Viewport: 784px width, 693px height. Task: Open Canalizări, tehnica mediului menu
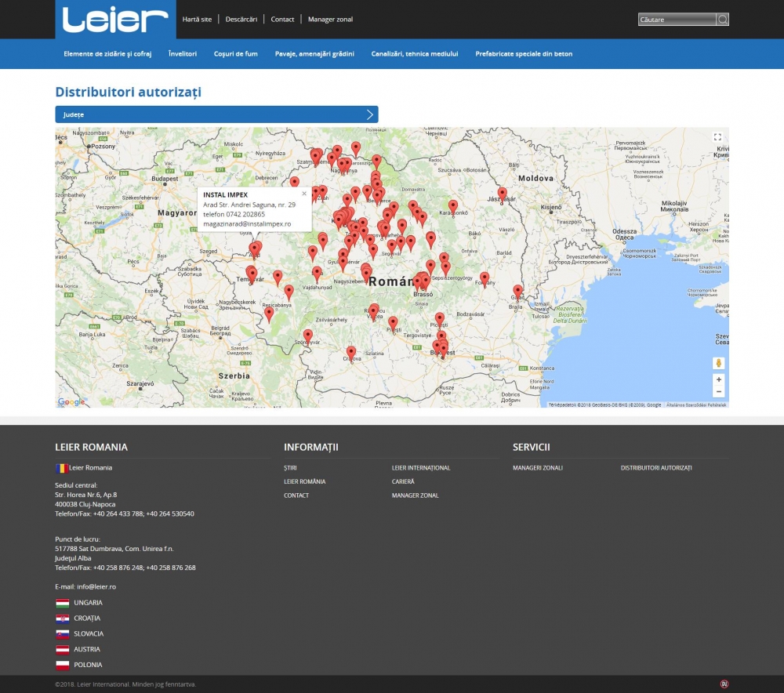[415, 54]
